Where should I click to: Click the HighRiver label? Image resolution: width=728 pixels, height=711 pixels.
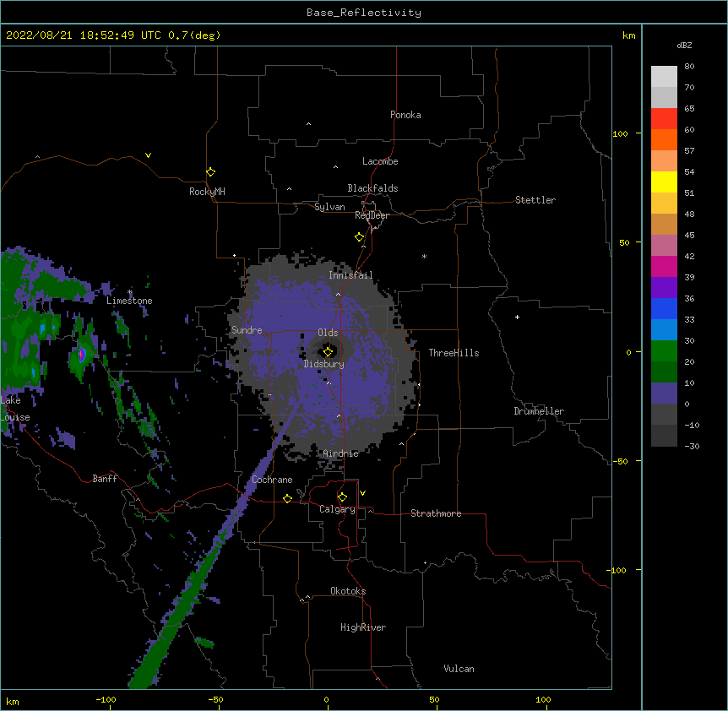coord(363,627)
